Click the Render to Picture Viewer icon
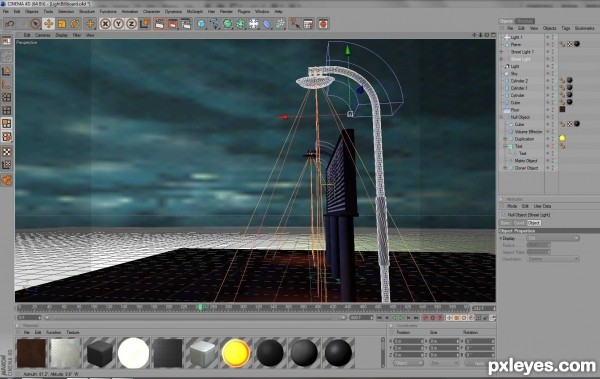600x379 pixels. pyautogui.click(x=173, y=24)
